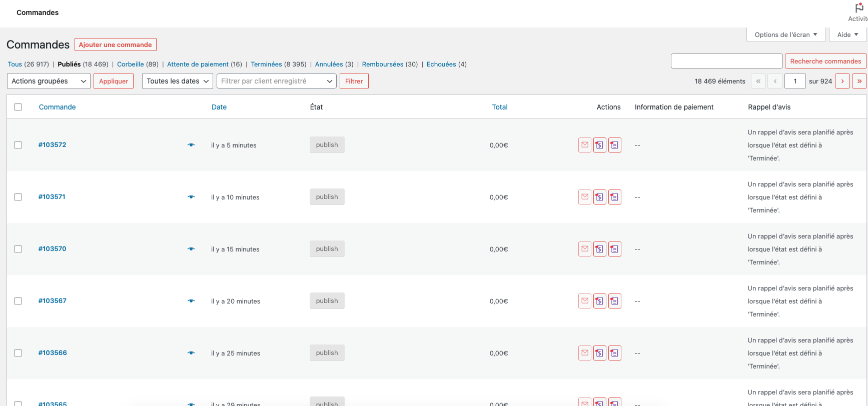Open PDF invoice icon for order #103571
The image size is (868, 406).
point(600,197)
